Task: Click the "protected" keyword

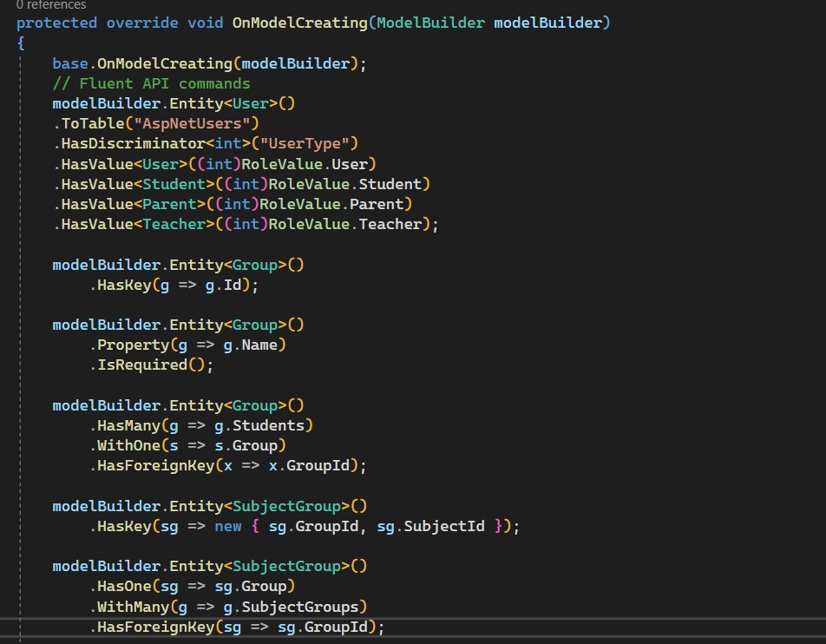Action: coord(56,22)
